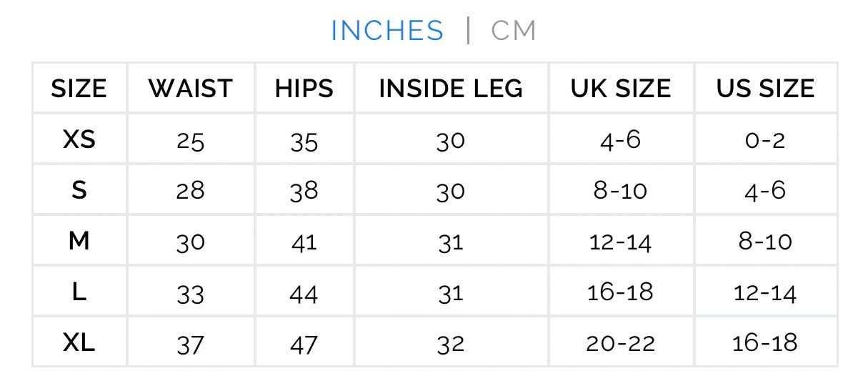The image size is (868, 386).
Task: Select the INCHES unit tab
Action: (x=387, y=31)
